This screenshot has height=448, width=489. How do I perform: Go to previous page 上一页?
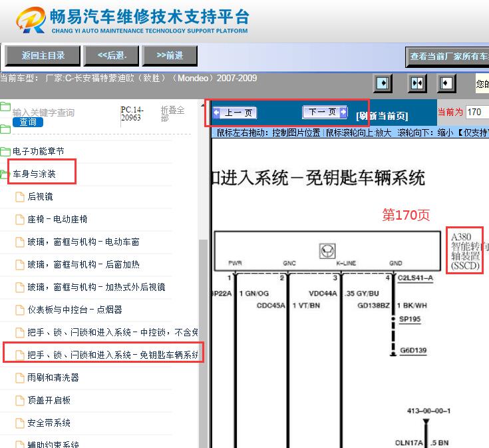[235, 112]
